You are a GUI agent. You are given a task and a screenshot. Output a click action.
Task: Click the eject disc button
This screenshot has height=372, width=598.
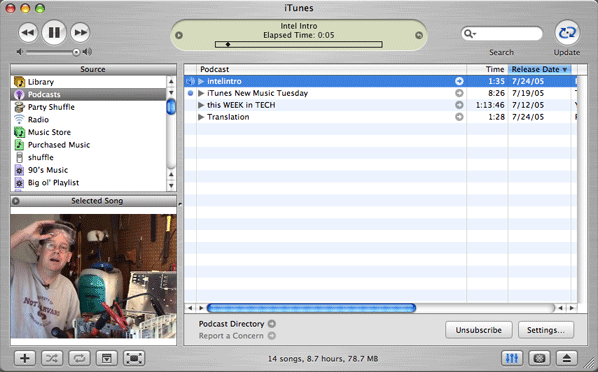[x=567, y=358]
